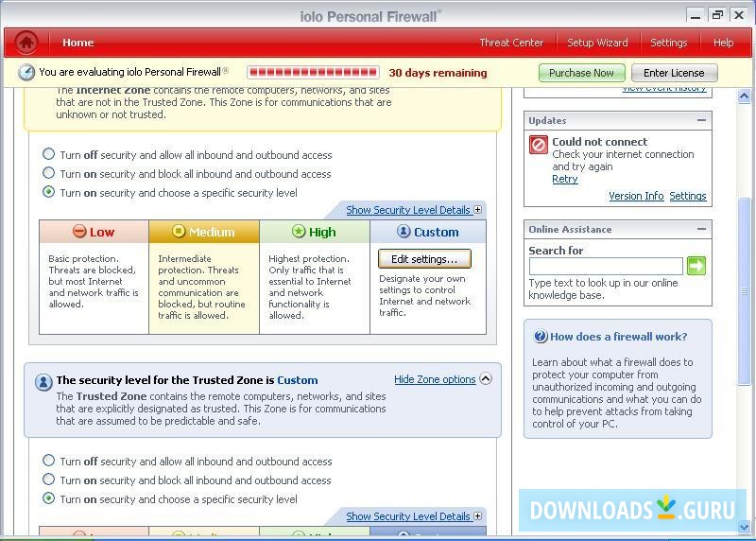The height and width of the screenshot is (541, 756).
Task: Click the green search arrow button
Action: point(696,266)
